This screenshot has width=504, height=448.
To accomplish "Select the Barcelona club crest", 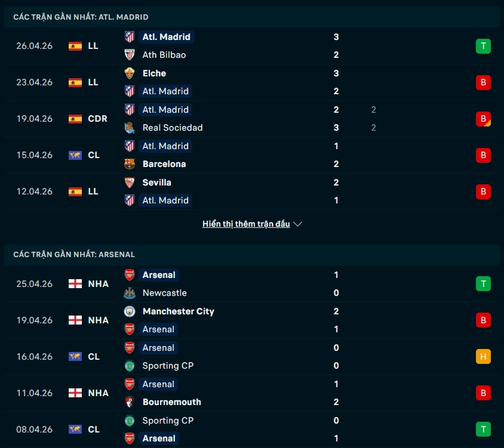I will (x=130, y=164).
